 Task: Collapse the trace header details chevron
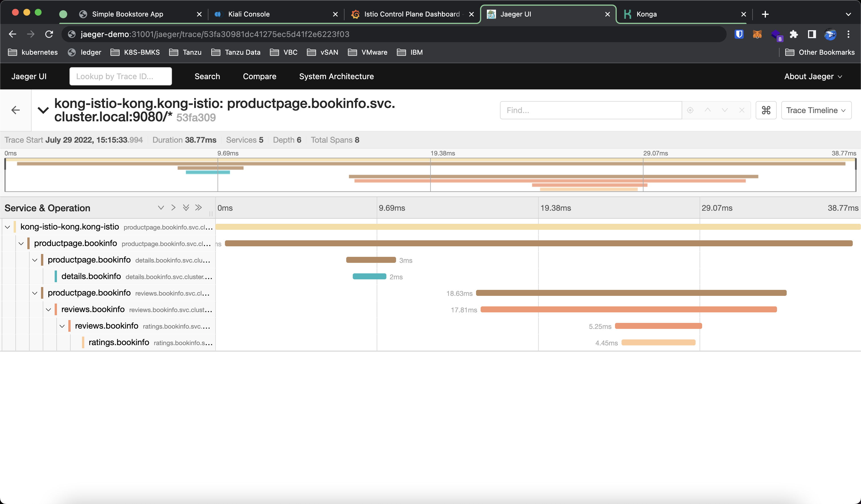click(43, 110)
